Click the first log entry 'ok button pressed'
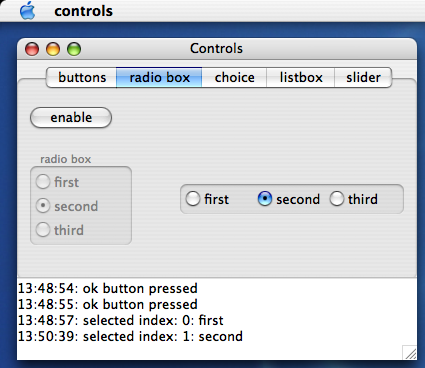425x368 pixels. [x=108, y=288]
